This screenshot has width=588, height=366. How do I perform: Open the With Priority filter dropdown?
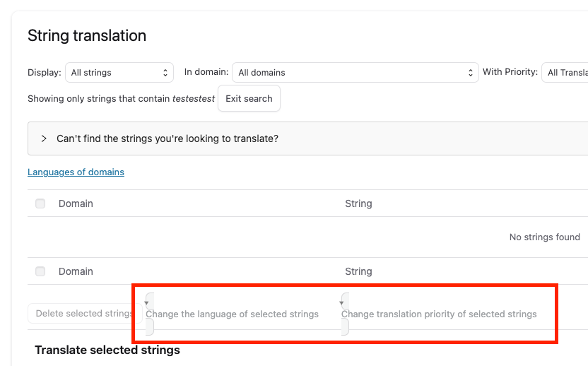(565, 73)
